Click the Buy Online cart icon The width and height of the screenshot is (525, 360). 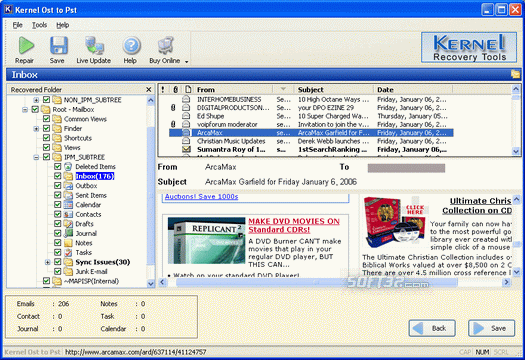point(166,46)
